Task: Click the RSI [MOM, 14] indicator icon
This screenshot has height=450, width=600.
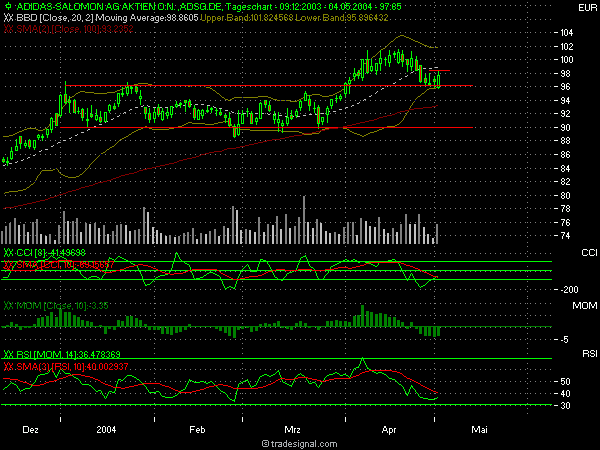Action: pyautogui.click(x=8, y=354)
